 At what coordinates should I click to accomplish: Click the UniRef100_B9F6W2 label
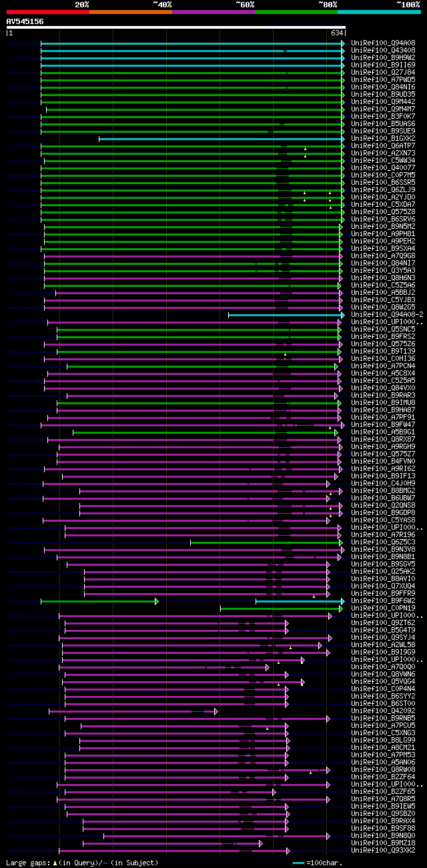383,600
